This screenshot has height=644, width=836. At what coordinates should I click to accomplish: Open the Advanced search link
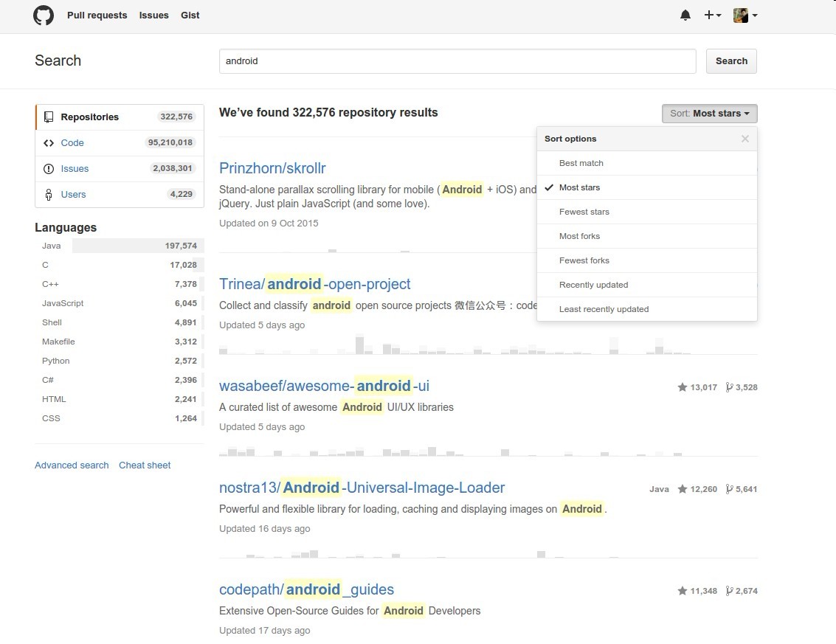tap(72, 465)
